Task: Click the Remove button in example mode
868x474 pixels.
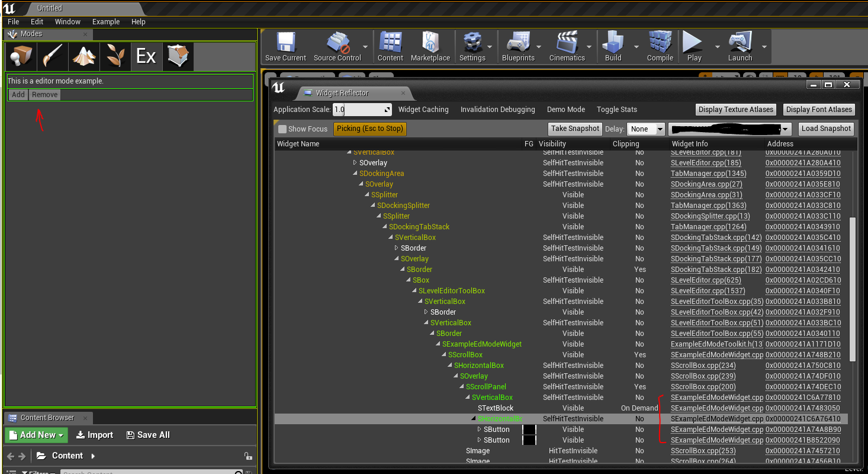Action: [45, 95]
